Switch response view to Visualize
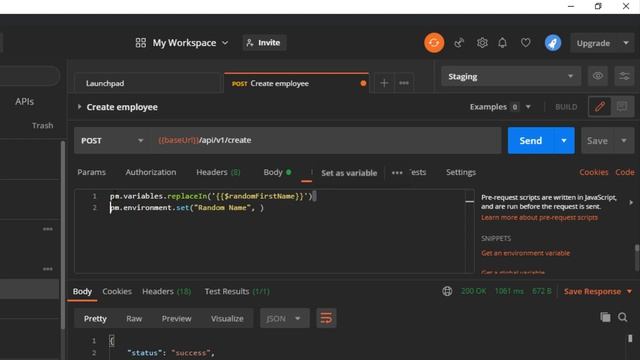The height and width of the screenshot is (360, 640). (227, 318)
